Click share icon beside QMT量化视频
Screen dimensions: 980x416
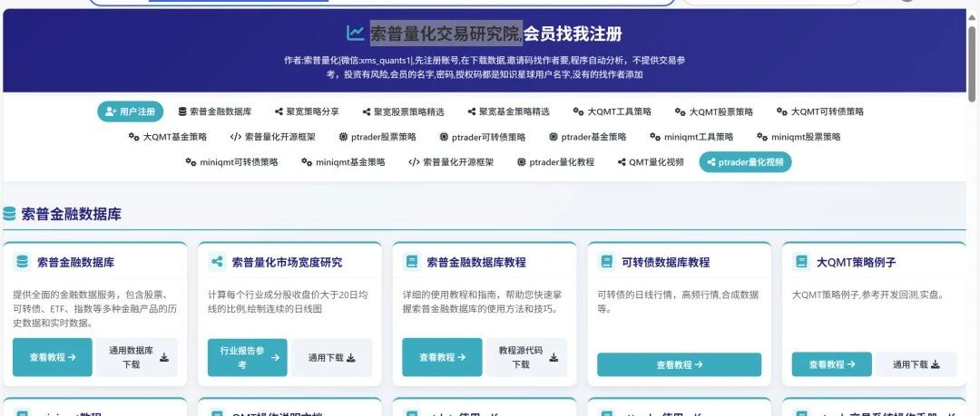point(622,161)
